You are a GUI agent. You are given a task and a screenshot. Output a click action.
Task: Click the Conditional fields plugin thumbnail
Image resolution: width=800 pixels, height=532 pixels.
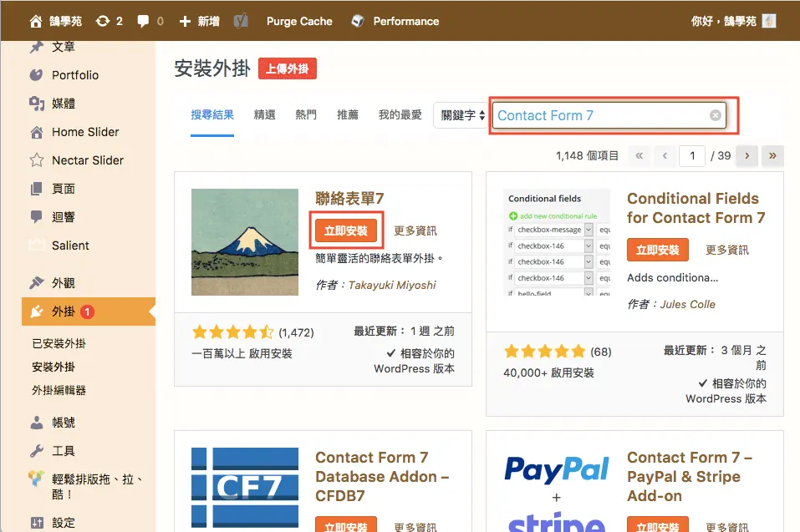tap(557, 242)
